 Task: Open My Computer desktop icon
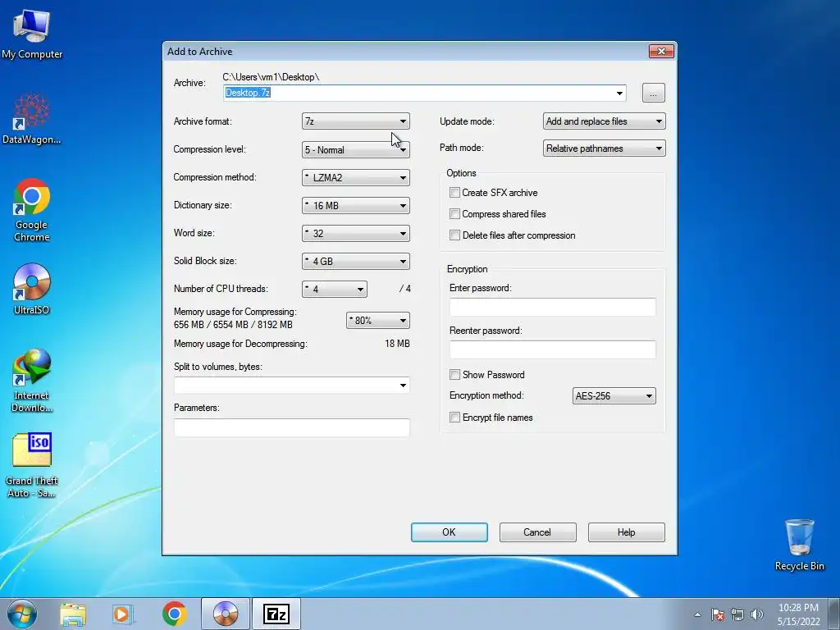click(32, 34)
